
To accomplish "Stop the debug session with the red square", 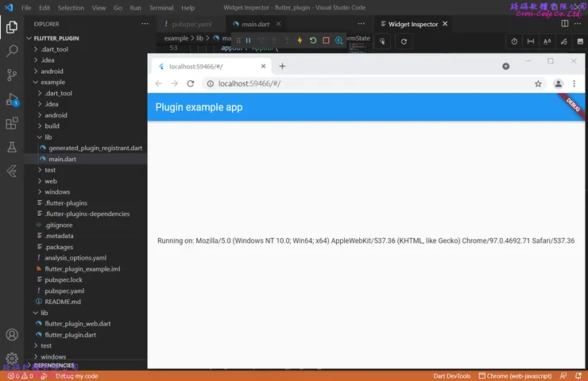I will [326, 40].
